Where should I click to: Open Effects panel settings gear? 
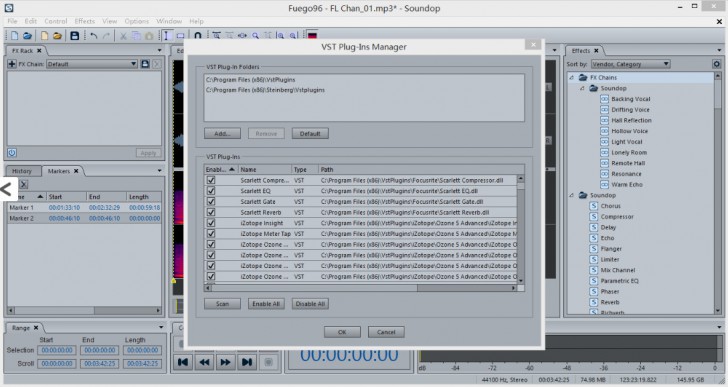coord(716,64)
